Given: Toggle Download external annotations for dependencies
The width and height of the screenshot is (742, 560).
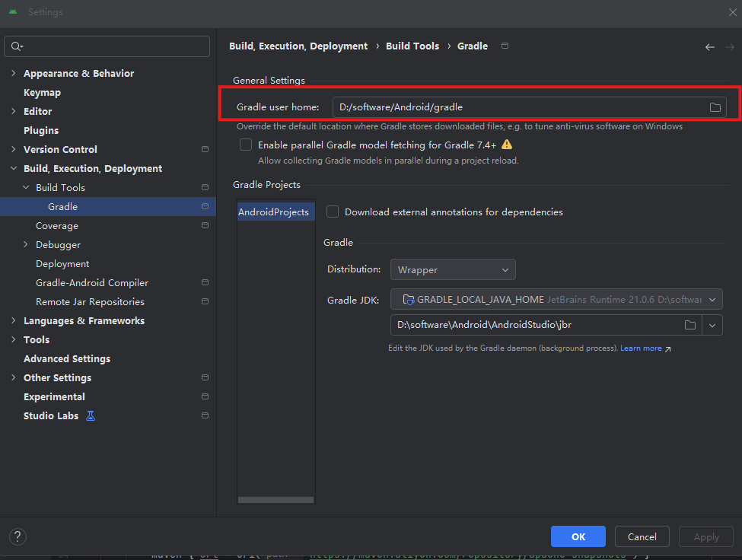Looking at the screenshot, I should [x=333, y=212].
